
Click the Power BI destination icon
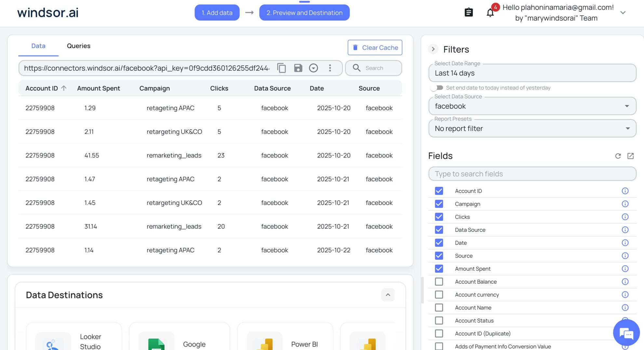tap(264, 344)
